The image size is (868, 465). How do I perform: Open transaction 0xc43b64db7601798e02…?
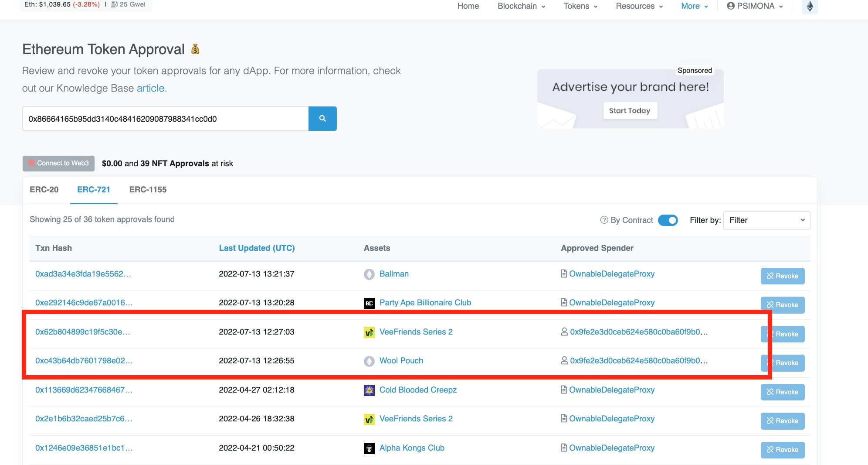pos(84,361)
